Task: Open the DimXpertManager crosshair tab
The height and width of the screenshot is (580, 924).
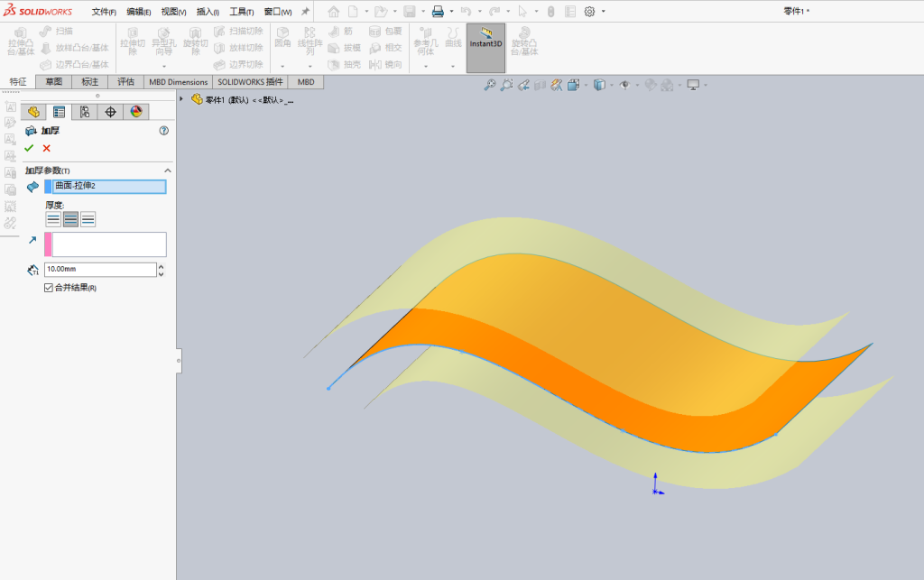Action: 110,112
